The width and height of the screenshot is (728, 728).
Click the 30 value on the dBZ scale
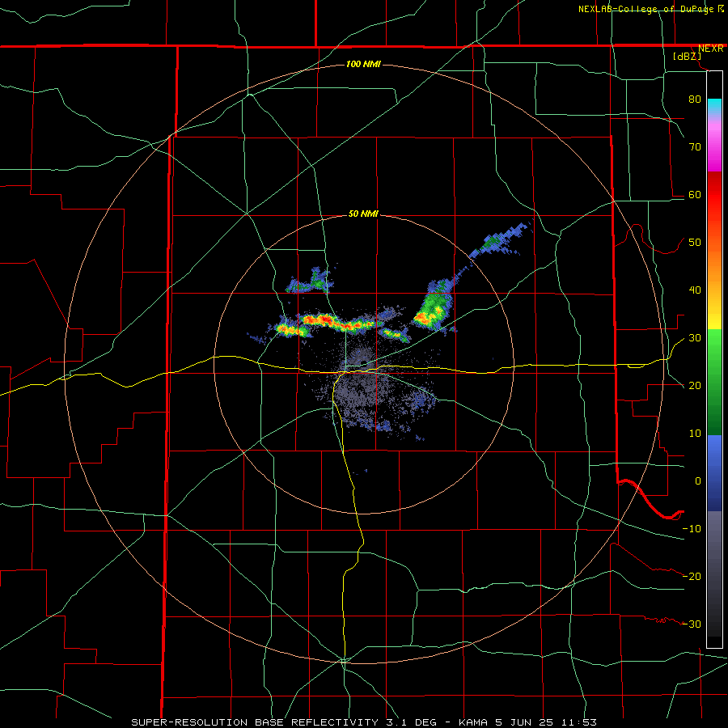tap(695, 337)
